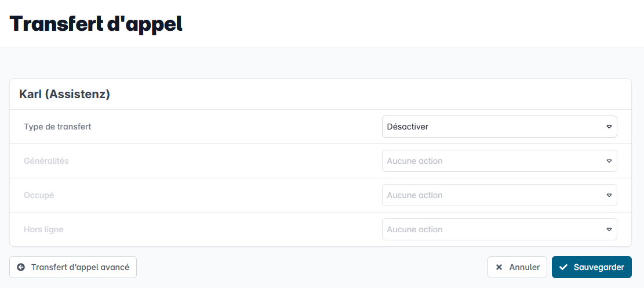Image resolution: width=644 pixels, height=288 pixels.
Task: Click the chevron arrow in the Hors ligne dropdown
Action: (609, 229)
